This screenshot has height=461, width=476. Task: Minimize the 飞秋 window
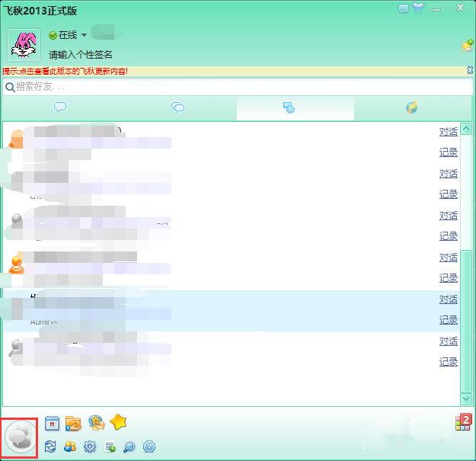pos(436,10)
